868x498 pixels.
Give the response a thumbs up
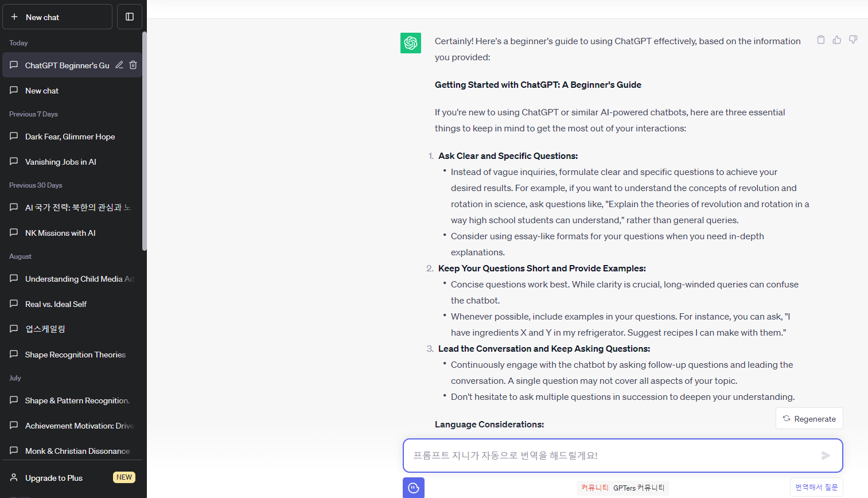pos(837,40)
